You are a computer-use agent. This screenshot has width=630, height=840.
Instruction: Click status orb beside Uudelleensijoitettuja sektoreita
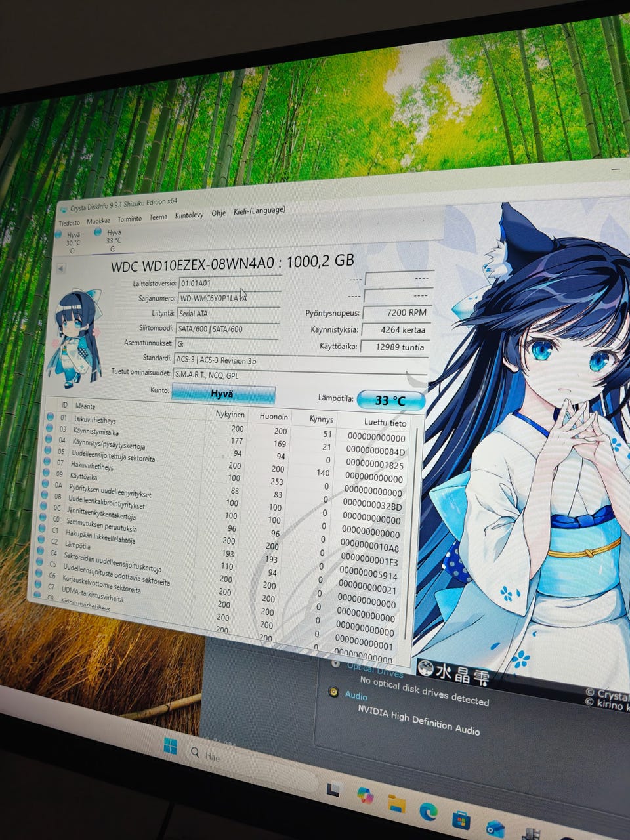(48, 450)
